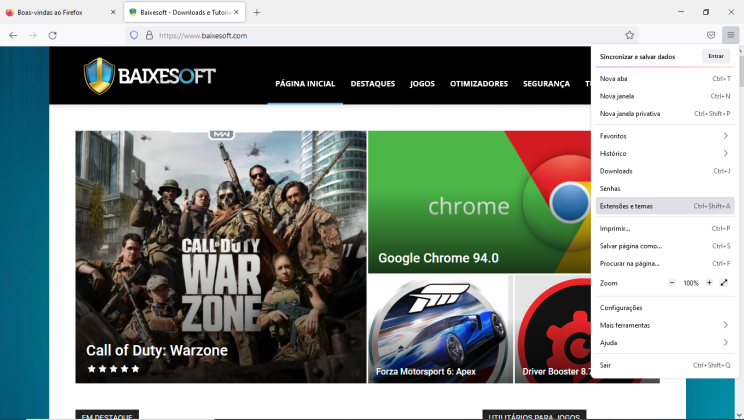Go back with the back arrow
Screen dimensions: 744x420
point(13,35)
